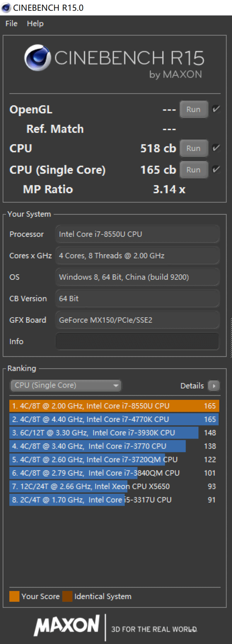232x644 pixels.
Task: Select ranking row 6 Intel Core i7-3840QM
Action: coord(114,473)
